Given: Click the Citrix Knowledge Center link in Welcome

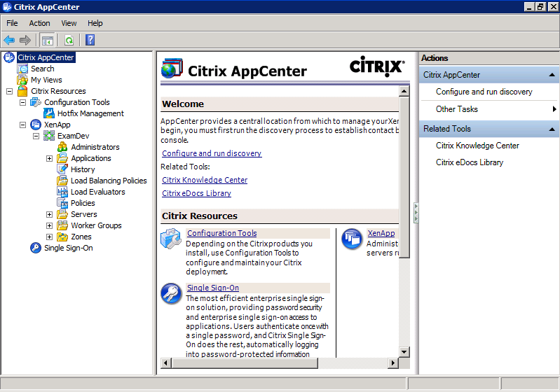Looking at the screenshot, I should (205, 180).
